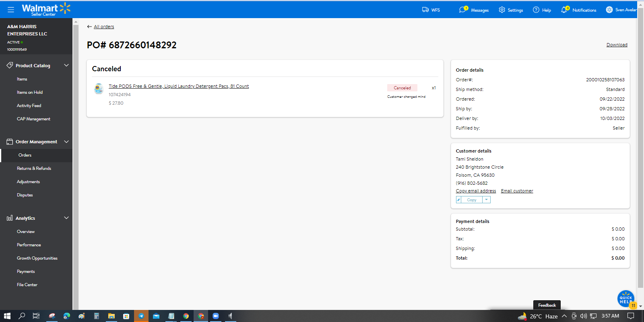Image resolution: width=644 pixels, height=322 pixels.
Task: Click Copy email address link
Action: click(x=476, y=191)
